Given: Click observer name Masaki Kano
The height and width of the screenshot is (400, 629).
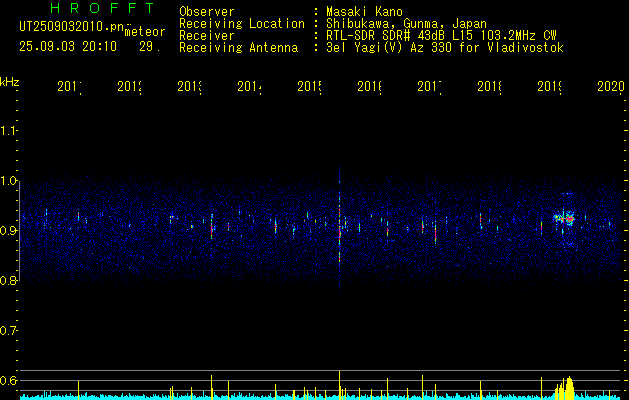Looking at the screenshot, I should coord(364,11).
